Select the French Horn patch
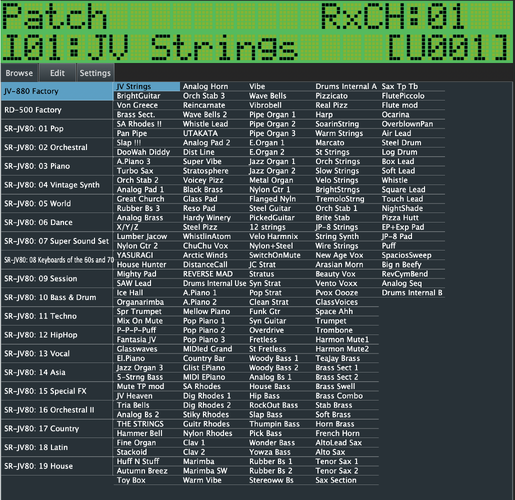Image resolution: width=515 pixels, height=500 pixels. (346, 433)
